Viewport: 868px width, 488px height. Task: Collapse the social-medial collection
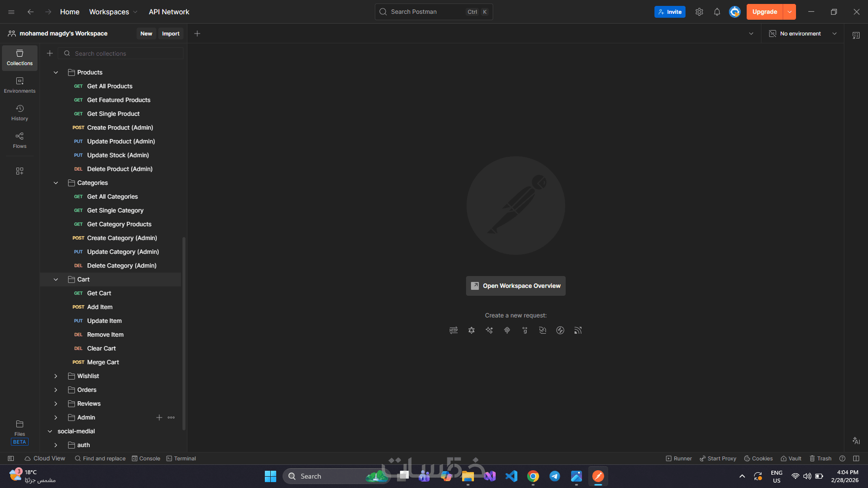pyautogui.click(x=50, y=431)
